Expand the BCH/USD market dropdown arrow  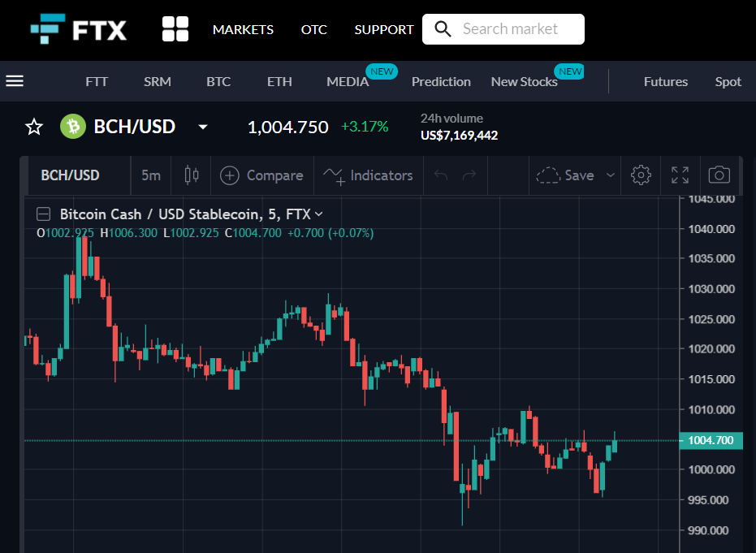pos(203,127)
